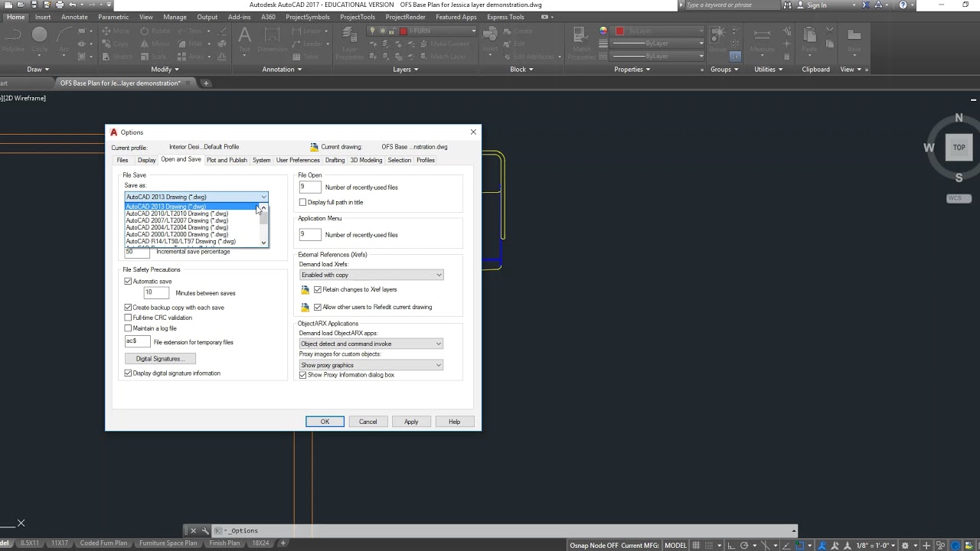The height and width of the screenshot is (551, 980).
Task: Open the Coded Furn Plan layout tab
Action: point(103,543)
